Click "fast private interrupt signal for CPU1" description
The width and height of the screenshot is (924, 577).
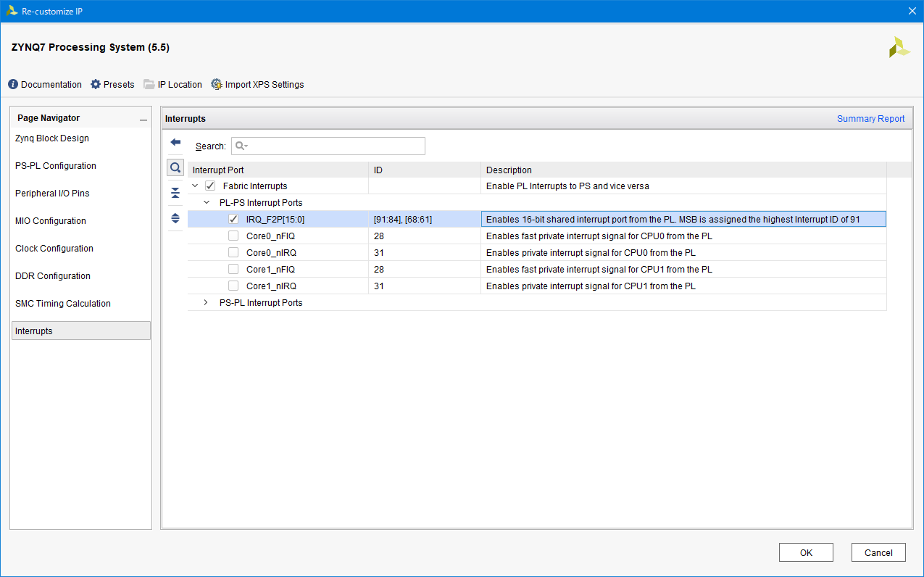click(599, 269)
